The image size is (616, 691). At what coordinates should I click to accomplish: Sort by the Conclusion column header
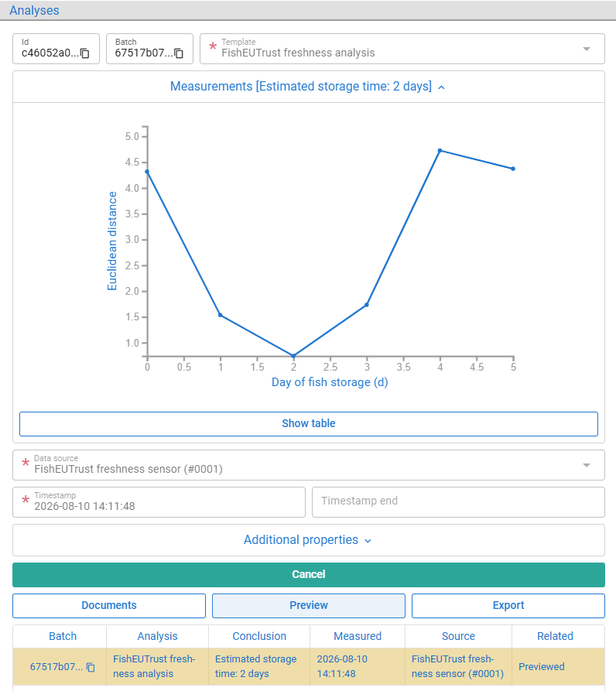pyautogui.click(x=259, y=636)
